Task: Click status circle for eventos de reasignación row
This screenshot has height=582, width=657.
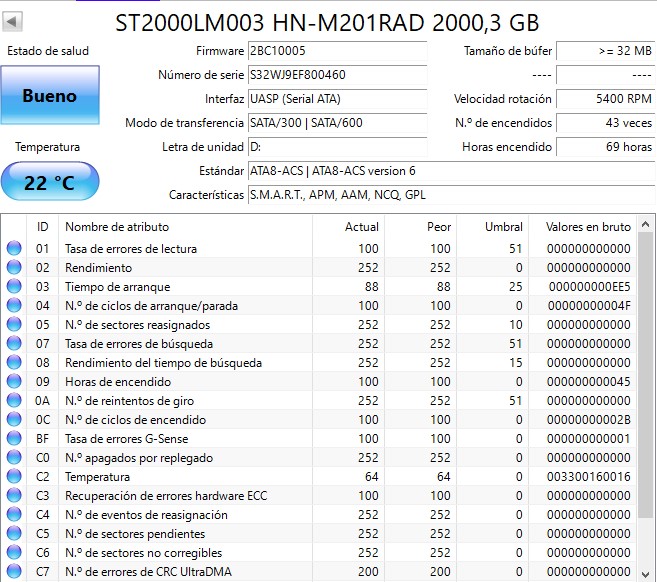Action: tap(14, 514)
